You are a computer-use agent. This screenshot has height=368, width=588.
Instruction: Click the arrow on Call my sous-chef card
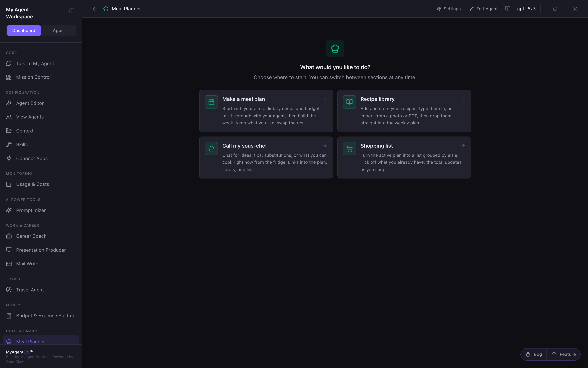(x=325, y=146)
